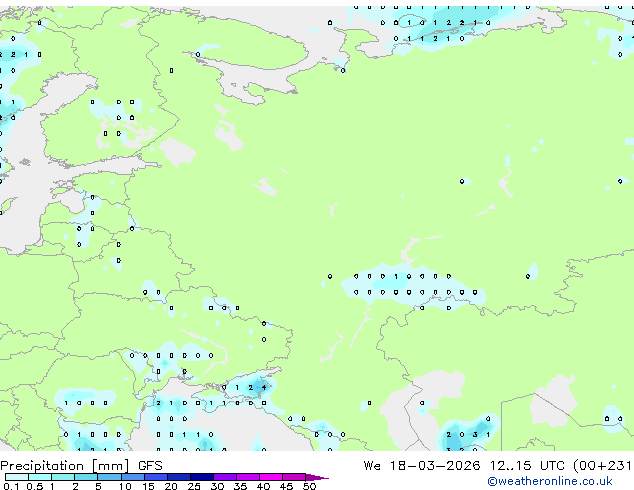Click the 0.1–0.5 mm legend color swatch
The image size is (634, 490).
(17, 477)
